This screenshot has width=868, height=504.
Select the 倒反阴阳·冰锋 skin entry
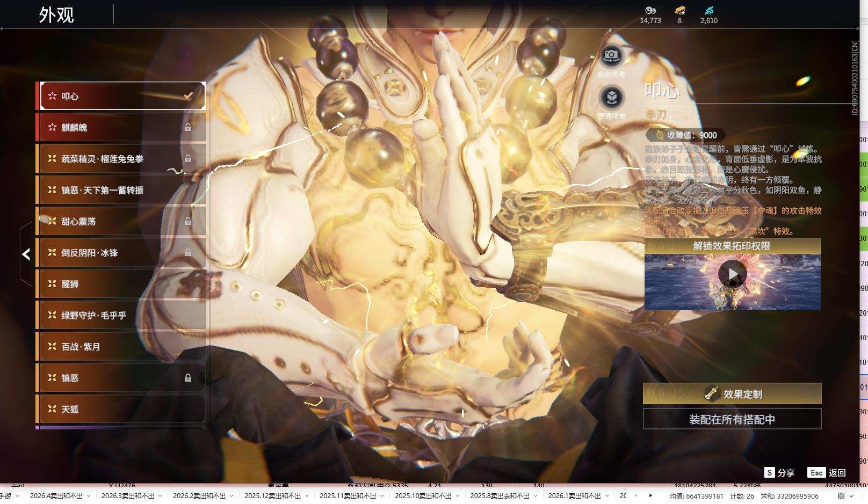tap(122, 252)
